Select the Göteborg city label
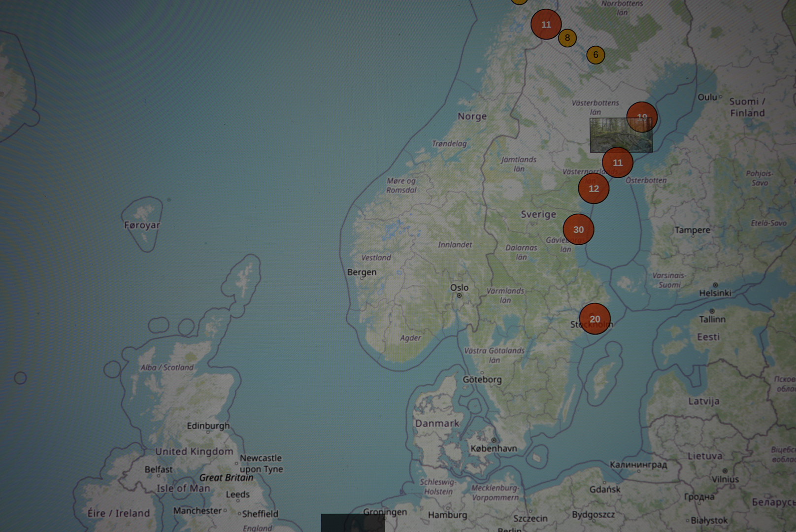The height and width of the screenshot is (532, 796). tap(482, 380)
